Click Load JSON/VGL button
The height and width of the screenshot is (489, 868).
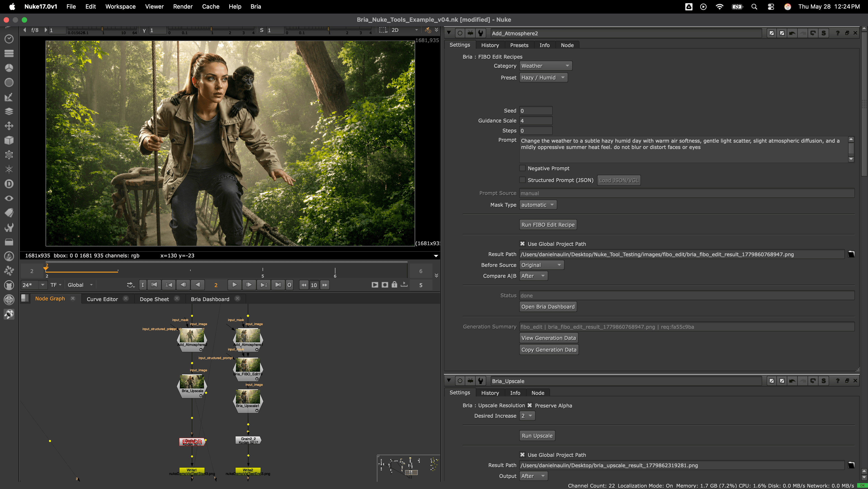619,180
